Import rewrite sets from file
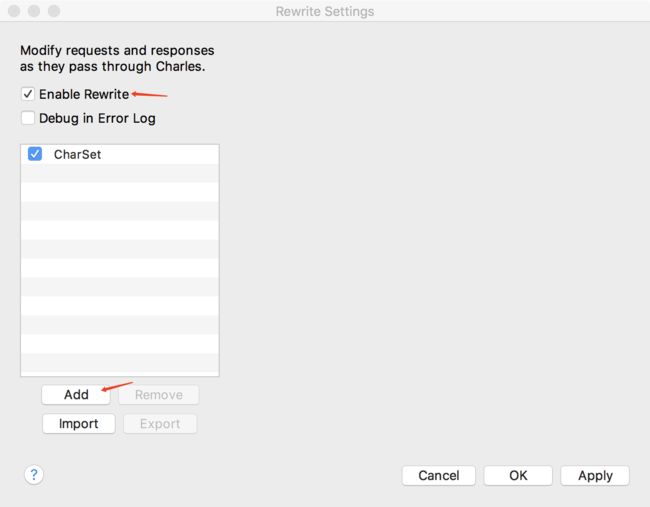 [x=79, y=424]
